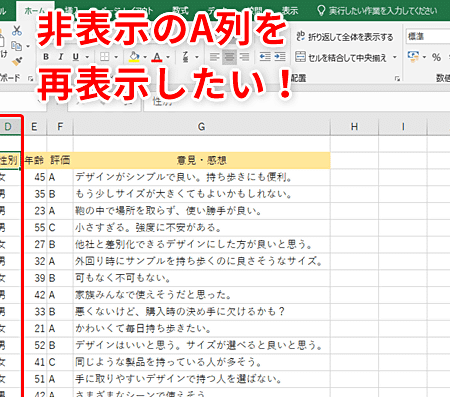Click the Cut scissors icon
The image size is (450, 397).
point(17,31)
